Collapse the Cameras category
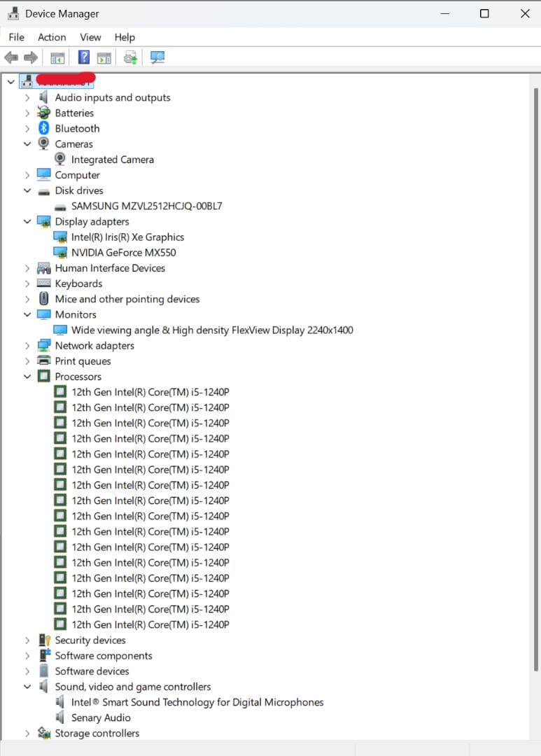The image size is (541, 756). tap(27, 143)
